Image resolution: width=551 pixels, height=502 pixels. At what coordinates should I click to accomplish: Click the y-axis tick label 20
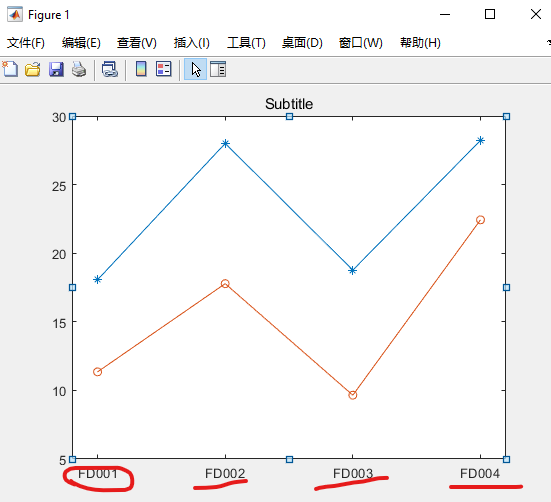(59, 254)
